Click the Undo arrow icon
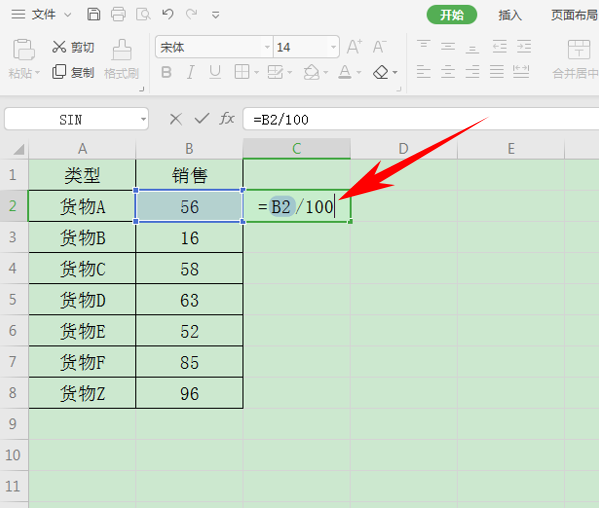The width and height of the screenshot is (599, 512). pyautogui.click(x=168, y=15)
